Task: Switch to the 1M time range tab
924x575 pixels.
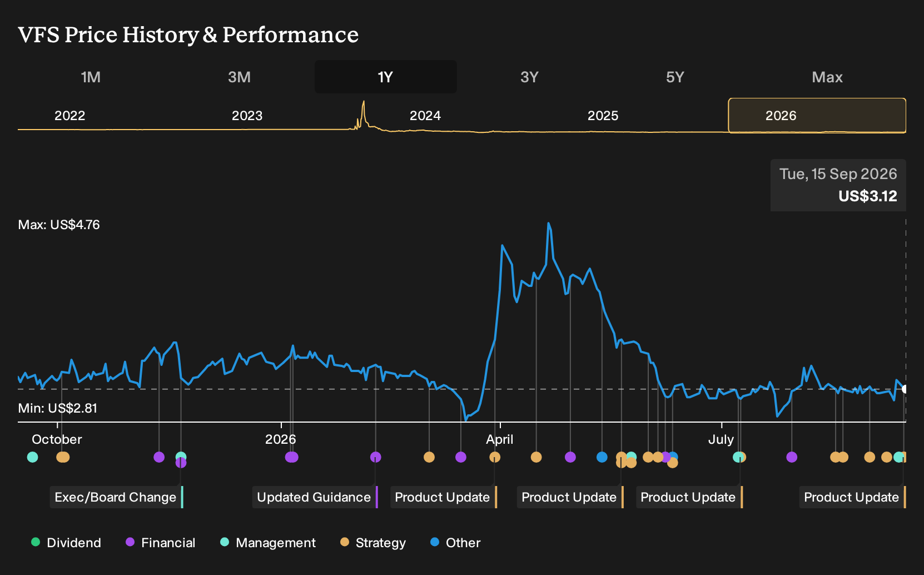Action: (x=91, y=77)
